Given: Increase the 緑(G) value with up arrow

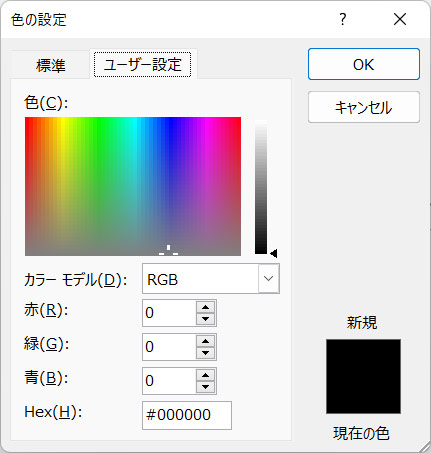Looking at the screenshot, I should 205,341.
